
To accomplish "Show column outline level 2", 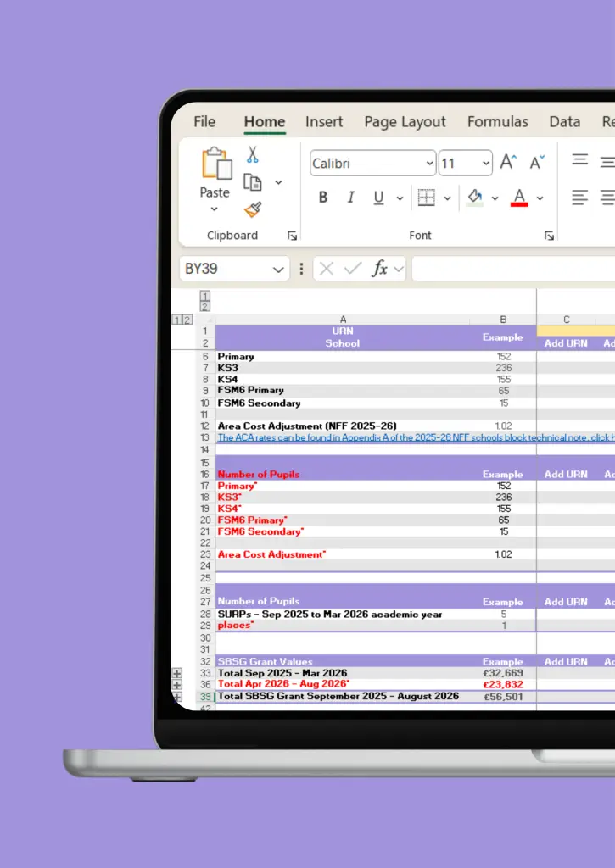I will [x=205, y=307].
